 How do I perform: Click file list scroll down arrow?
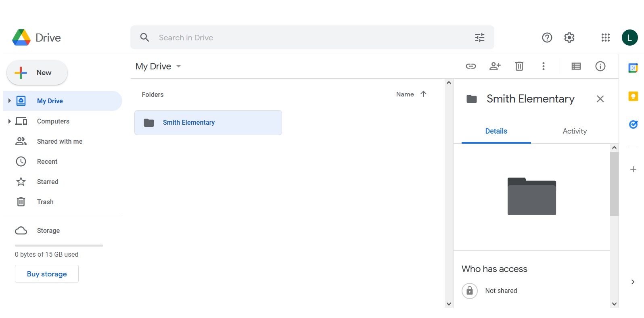(x=449, y=304)
